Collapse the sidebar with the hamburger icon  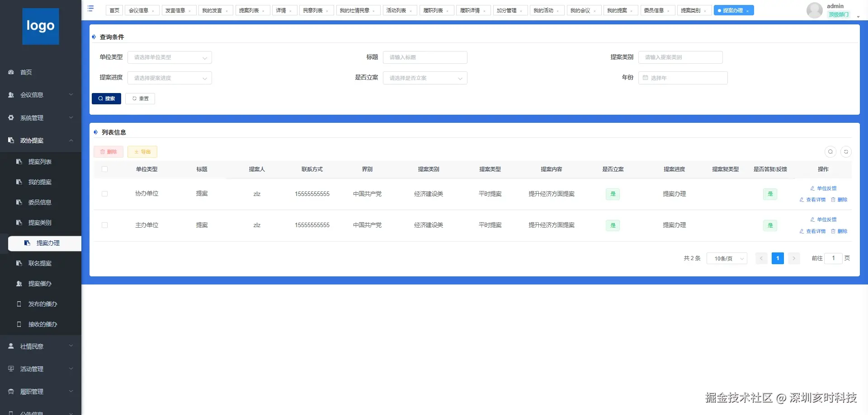click(x=90, y=9)
